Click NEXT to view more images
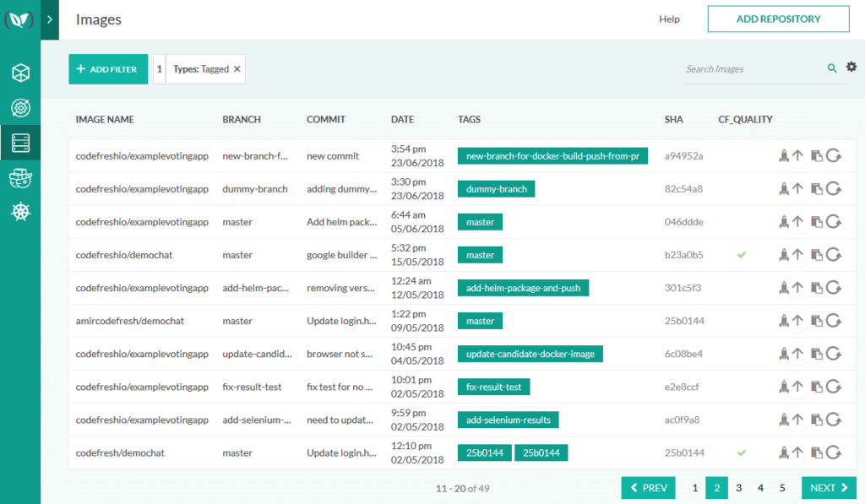865x504 pixels. point(828,487)
